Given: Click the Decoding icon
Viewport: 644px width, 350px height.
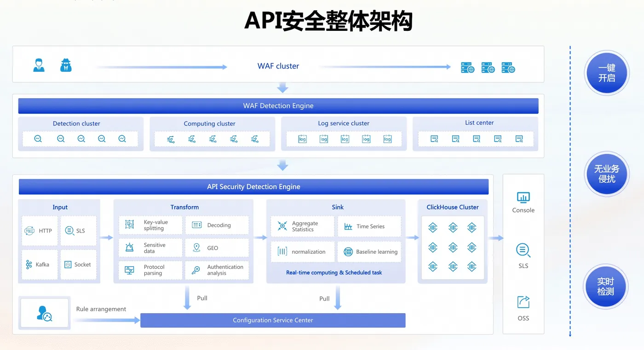Looking at the screenshot, I should pos(197,225).
